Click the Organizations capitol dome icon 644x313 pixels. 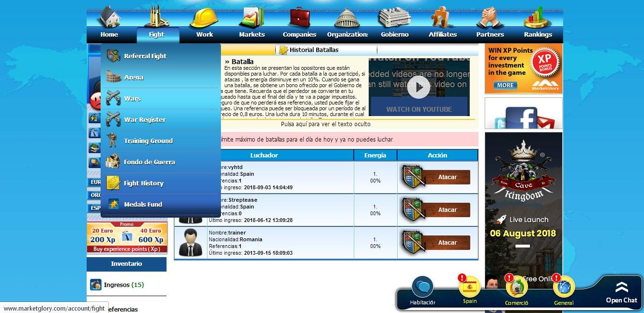tap(347, 18)
